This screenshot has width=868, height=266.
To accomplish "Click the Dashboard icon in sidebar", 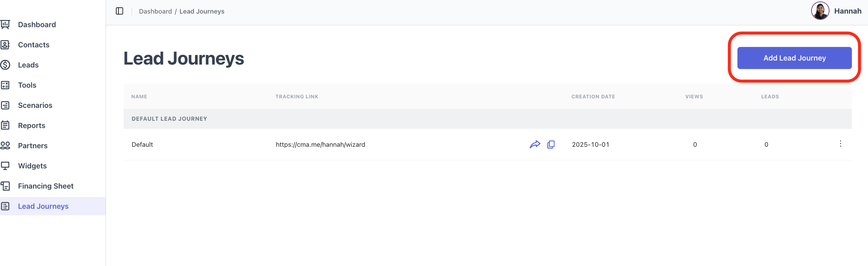I will [5, 25].
